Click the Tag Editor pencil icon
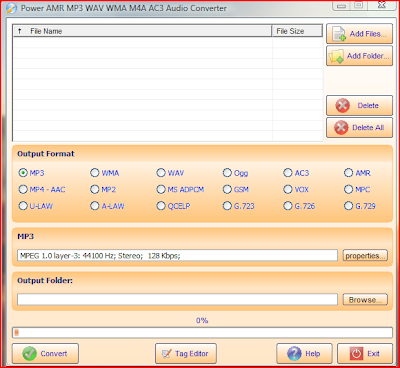 pyautogui.click(x=167, y=354)
